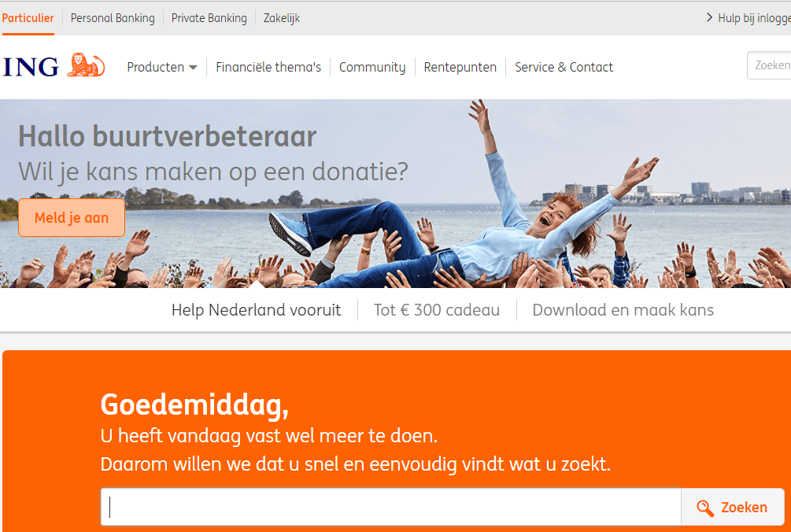Viewport: 791px width, 532px height.
Task: Click the ING wordmark text
Action: click(x=31, y=67)
